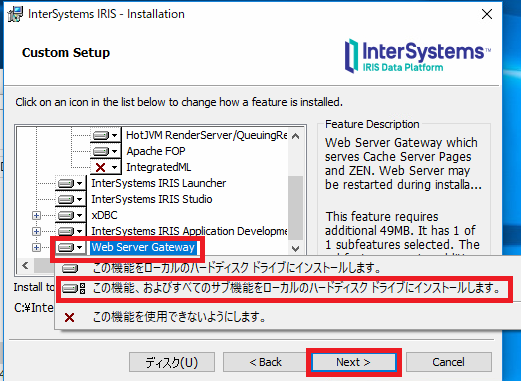Expand the xDBC tree node
521x381 pixels.
click(36, 215)
